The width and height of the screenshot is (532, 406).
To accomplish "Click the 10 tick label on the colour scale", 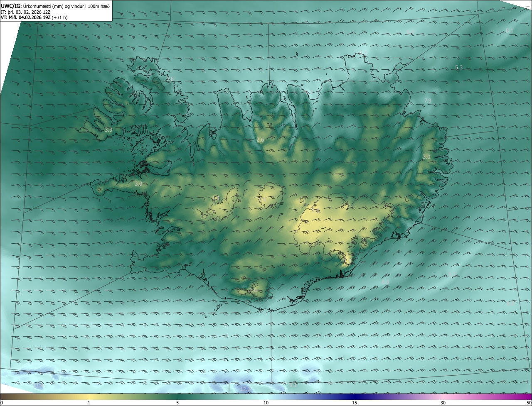I will (266, 403).
